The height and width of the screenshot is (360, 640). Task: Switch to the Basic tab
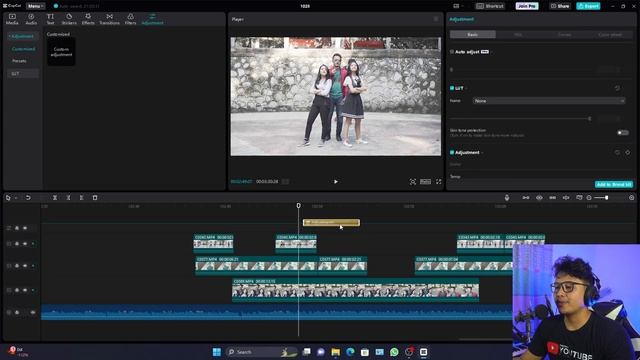pyautogui.click(x=473, y=35)
